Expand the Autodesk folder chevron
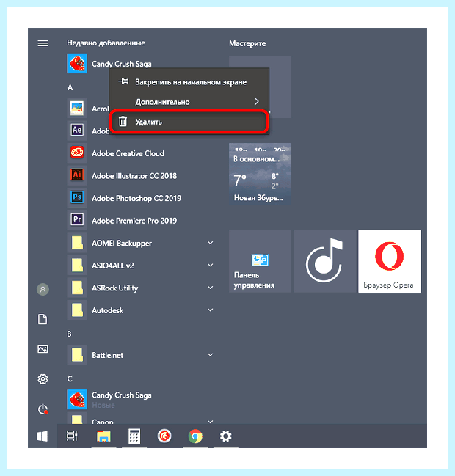This screenshot has height=476, width=455. pyautogui.click(x=210, y=310)
